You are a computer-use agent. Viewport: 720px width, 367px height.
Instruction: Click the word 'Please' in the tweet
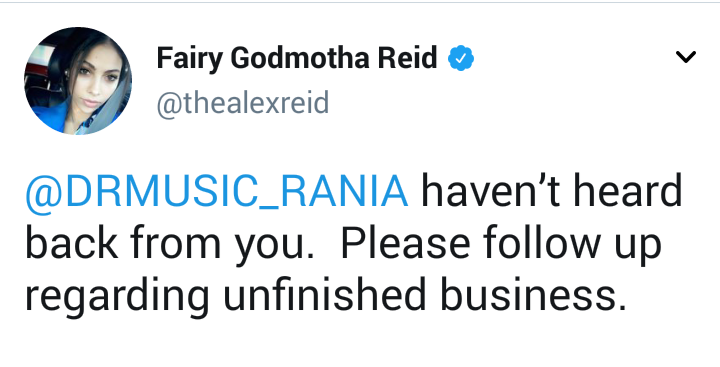(x=405, y=242)
